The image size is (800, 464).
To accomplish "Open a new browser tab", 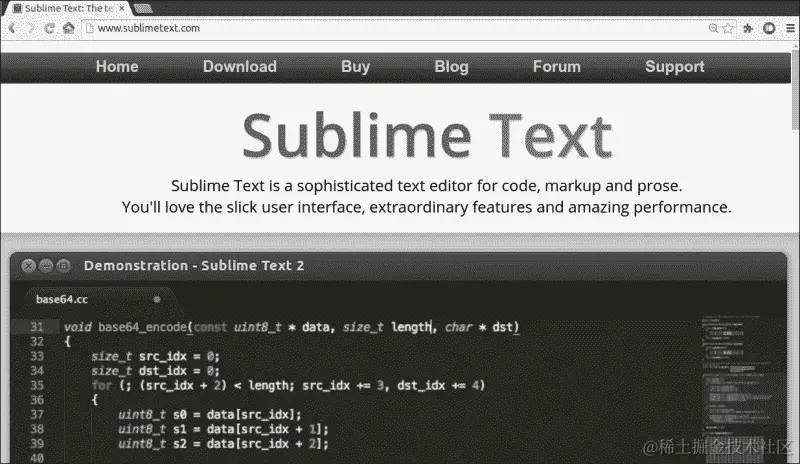I will click(143, 8).
